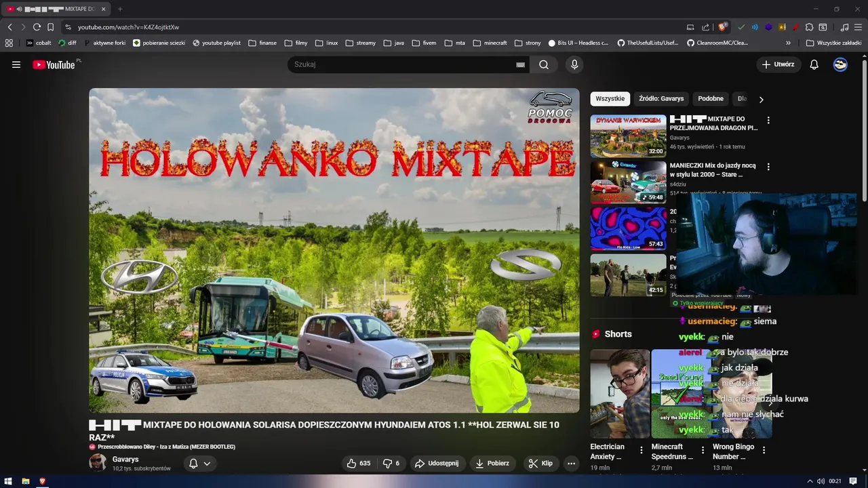
Task: Open options for the MANIECZKI Mix suggestion
Action: (768, 166)
